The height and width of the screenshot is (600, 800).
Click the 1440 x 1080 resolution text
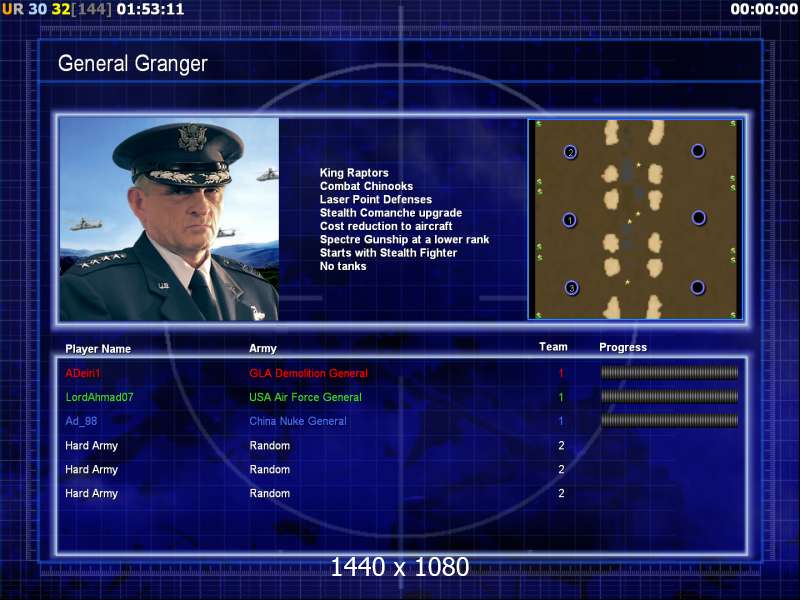pos(399,567)
